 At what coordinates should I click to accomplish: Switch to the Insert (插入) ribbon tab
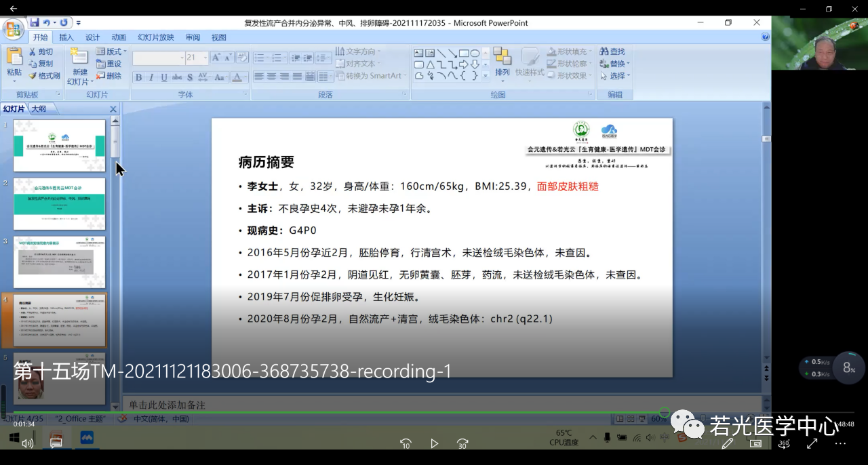(x=66, y=37)
